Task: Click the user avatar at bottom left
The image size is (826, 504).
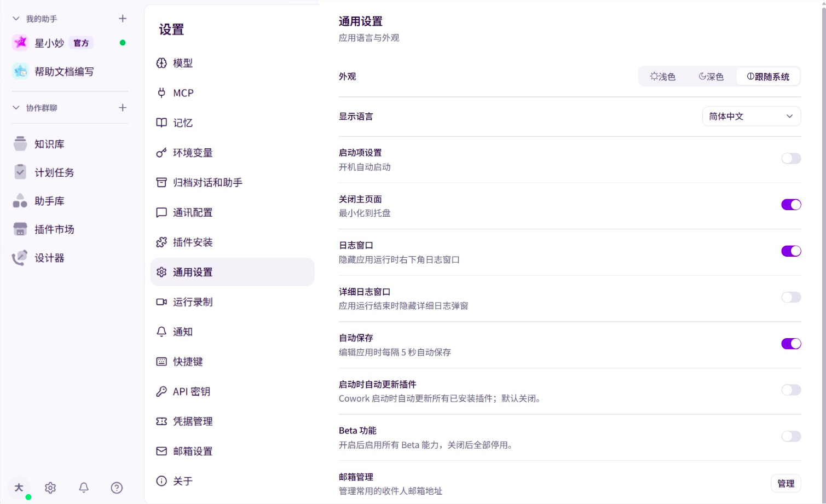Action: point(19,488)
